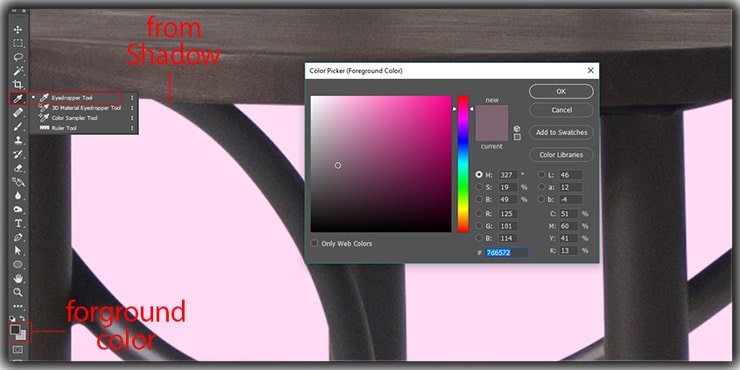Open the toolbar background color swatch

(x=23, y=337)
